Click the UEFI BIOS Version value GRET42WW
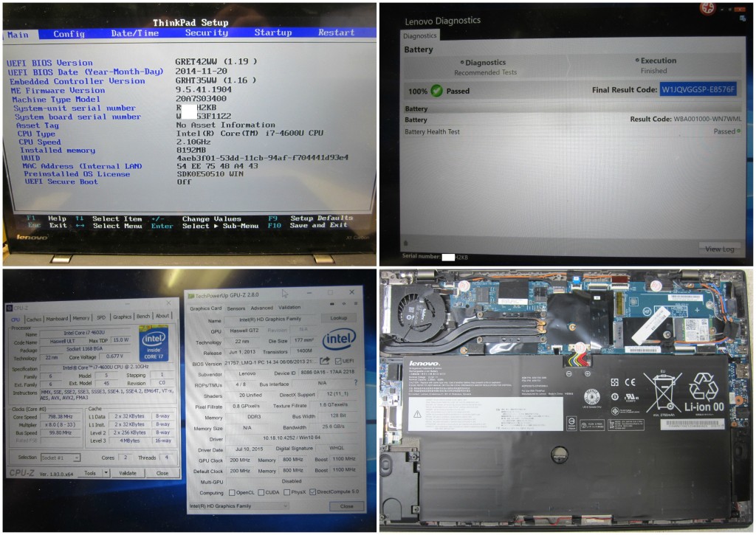756x535 pixels. click(216, 62)
